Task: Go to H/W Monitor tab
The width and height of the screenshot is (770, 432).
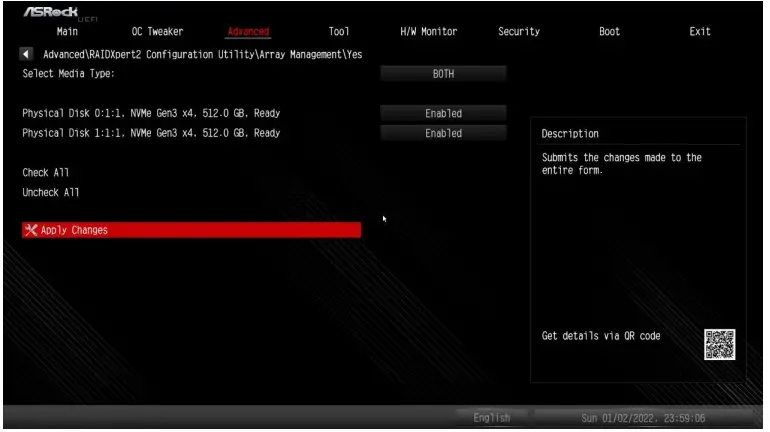Action: (x=429, y=31)
